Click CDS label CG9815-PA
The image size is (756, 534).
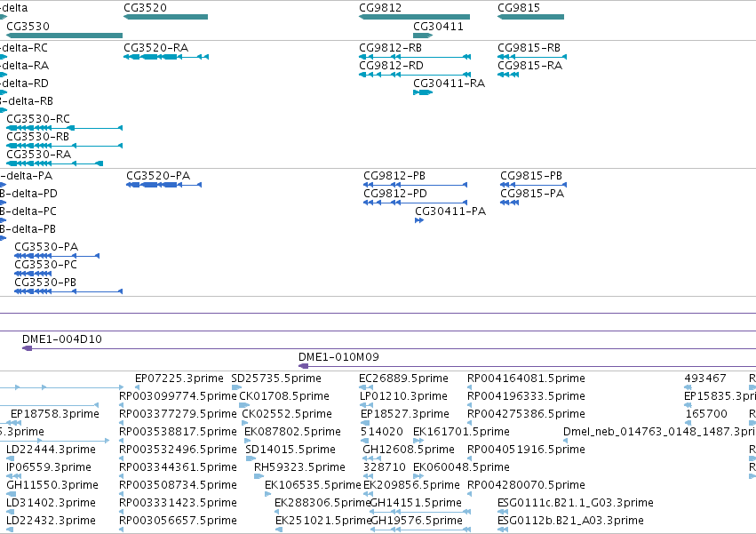tap(532, 194)
